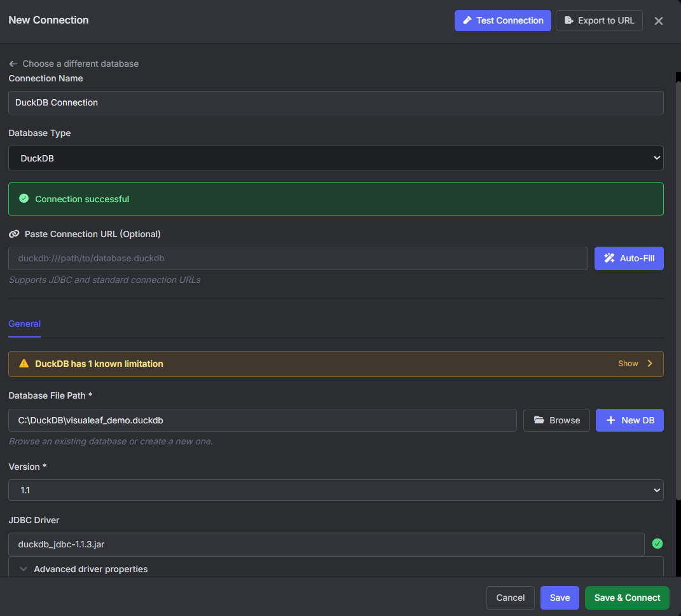
Task: Switch to the General tab
Action: click(24, 324)
